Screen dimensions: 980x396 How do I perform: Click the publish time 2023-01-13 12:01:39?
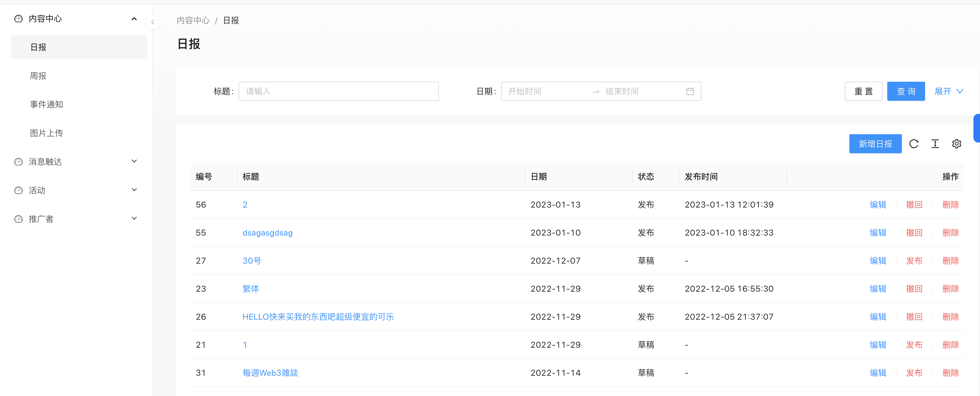[x=729, y=205]
